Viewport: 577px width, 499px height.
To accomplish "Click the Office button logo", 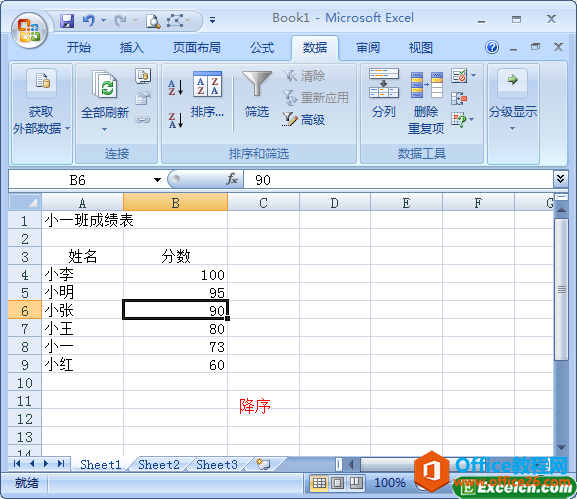I will click(29, 31).
